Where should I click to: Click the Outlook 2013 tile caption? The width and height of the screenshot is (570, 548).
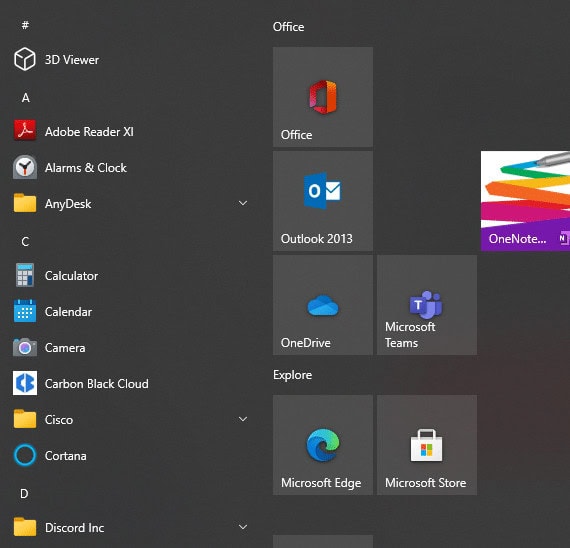317,239
